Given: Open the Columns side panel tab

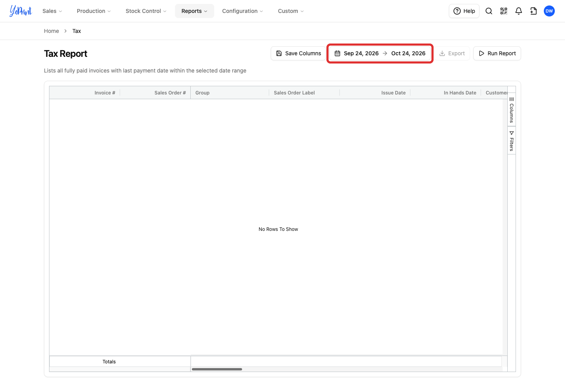Looking at the screenshot, I should tap(512, 110).
